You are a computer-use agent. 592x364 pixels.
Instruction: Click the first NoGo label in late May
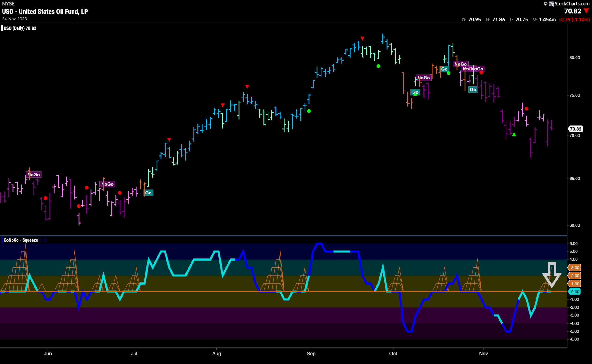pos(34,175)
